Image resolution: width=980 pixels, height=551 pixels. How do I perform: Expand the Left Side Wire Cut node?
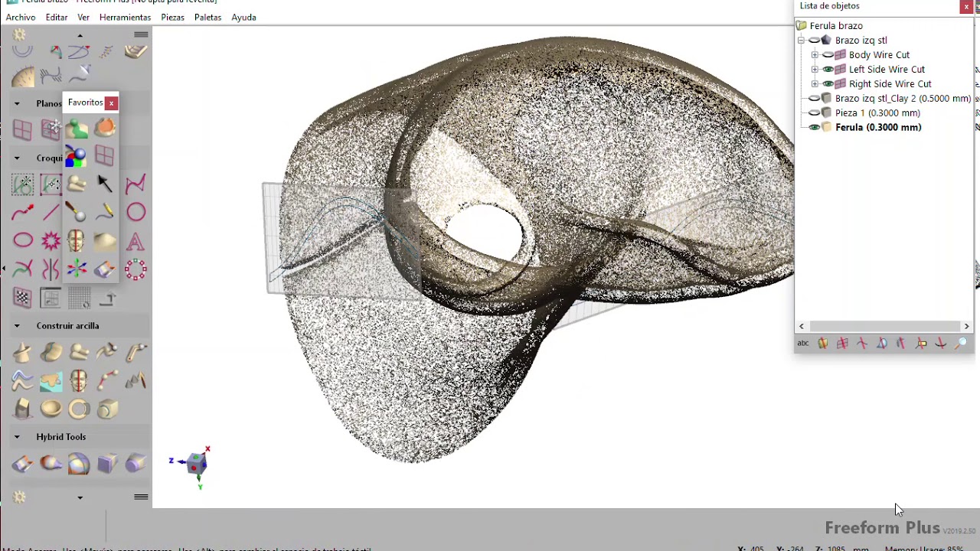[x=815, y=70]
